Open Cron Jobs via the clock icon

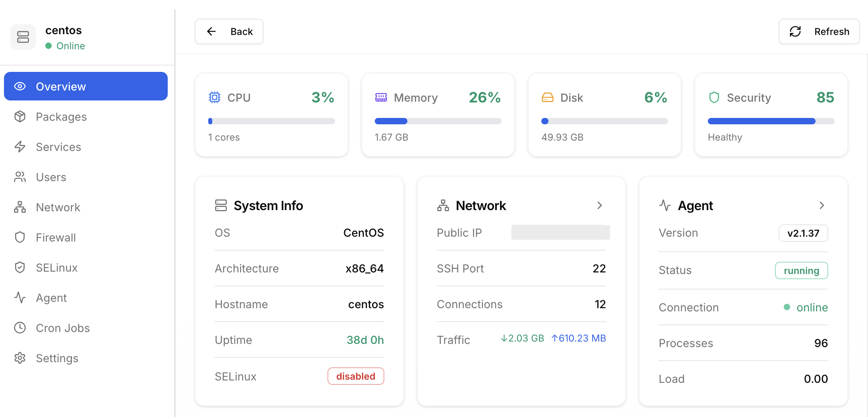tap(20, 328)
